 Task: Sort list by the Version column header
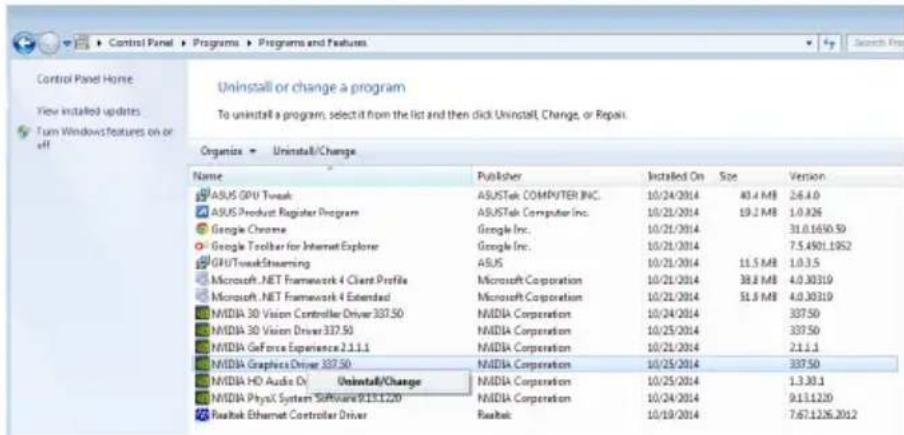[844, 176]
